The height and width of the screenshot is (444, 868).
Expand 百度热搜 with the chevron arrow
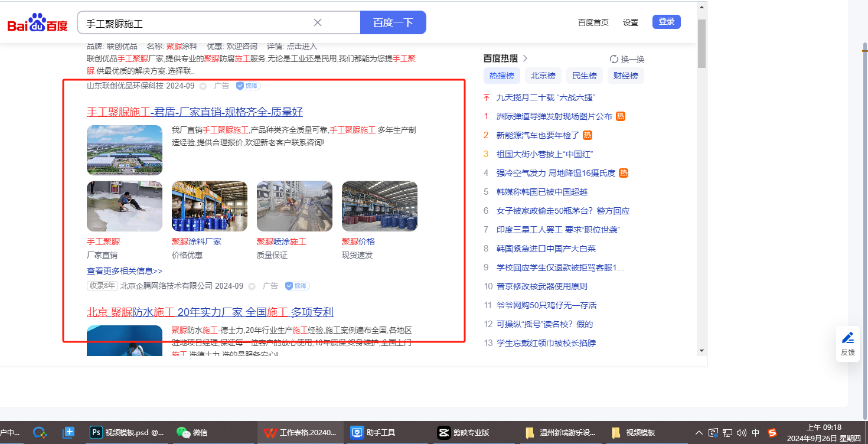point(525,58)
